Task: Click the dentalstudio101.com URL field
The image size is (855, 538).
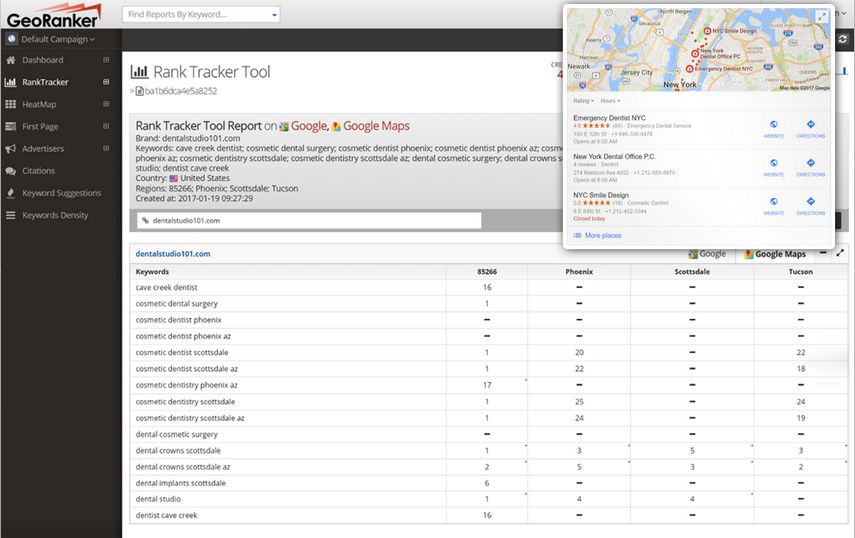Action: [x=309, y=221]
